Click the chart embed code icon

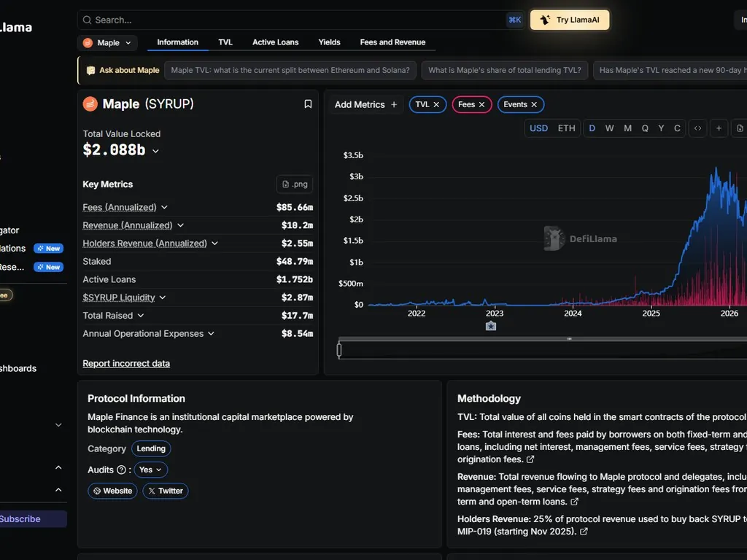click(x=697, y=128)
